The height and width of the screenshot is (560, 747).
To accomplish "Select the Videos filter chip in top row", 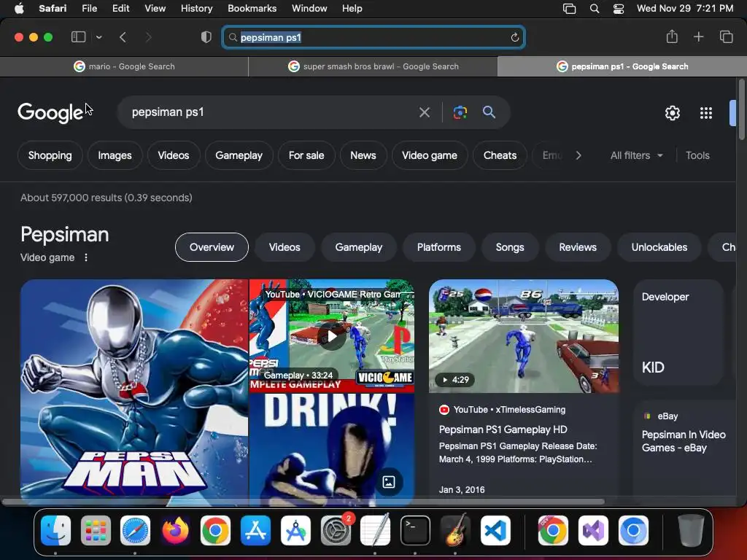I will click(174, 155).
